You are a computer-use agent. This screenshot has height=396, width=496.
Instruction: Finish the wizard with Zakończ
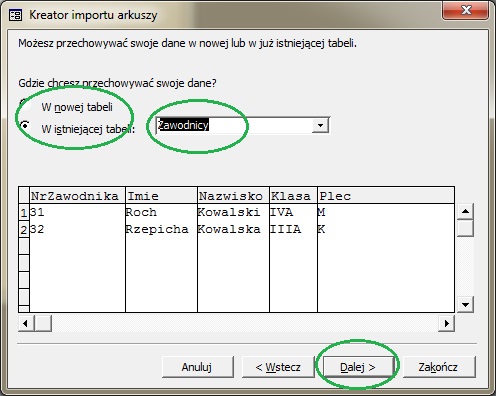pyautogui.click(x=439, y=367)
